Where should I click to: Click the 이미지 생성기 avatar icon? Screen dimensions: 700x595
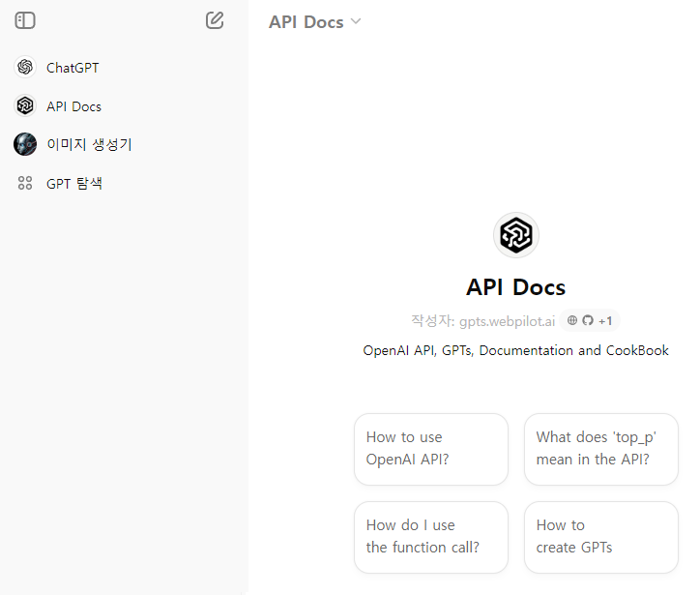coord(25,144)
